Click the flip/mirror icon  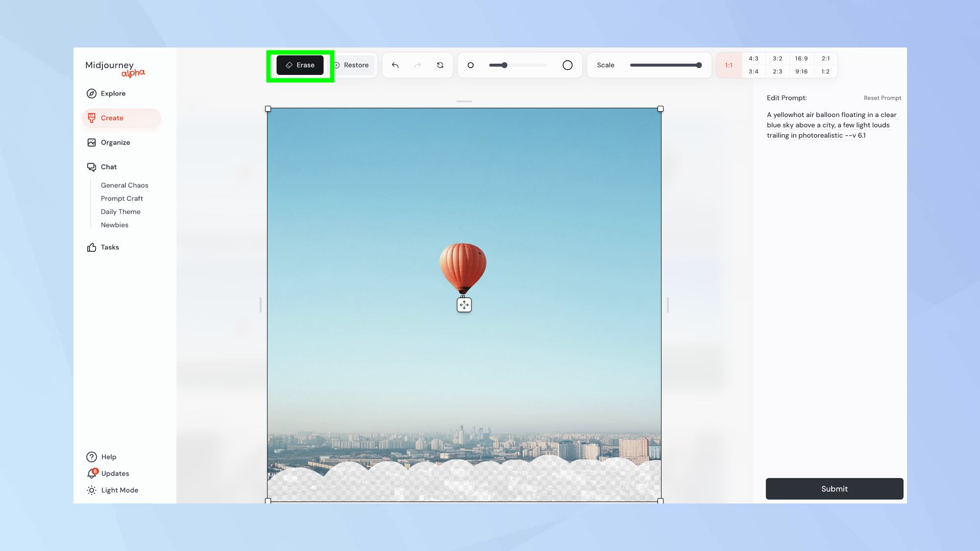[440, 65]
